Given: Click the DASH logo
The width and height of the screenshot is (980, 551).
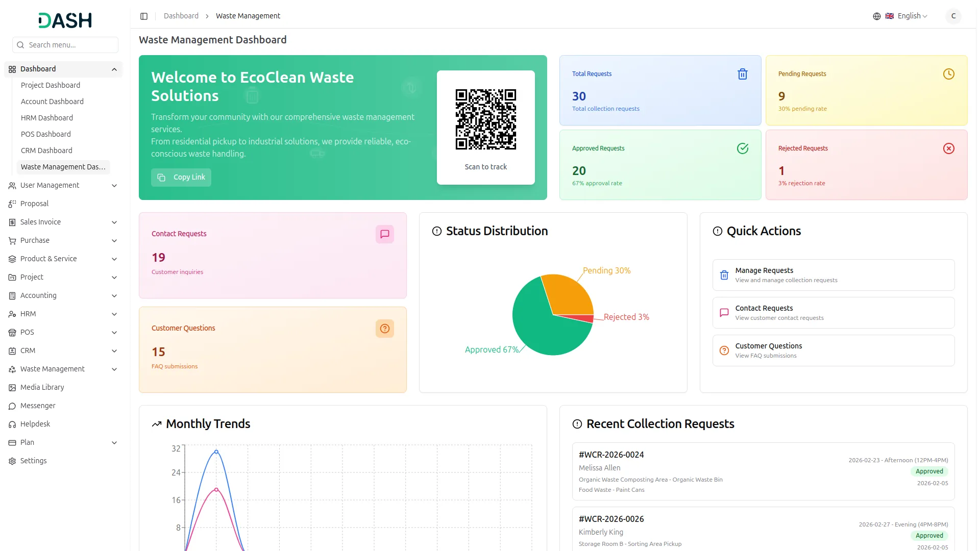Looking at the screenshot, I should [x=65, y=20].
